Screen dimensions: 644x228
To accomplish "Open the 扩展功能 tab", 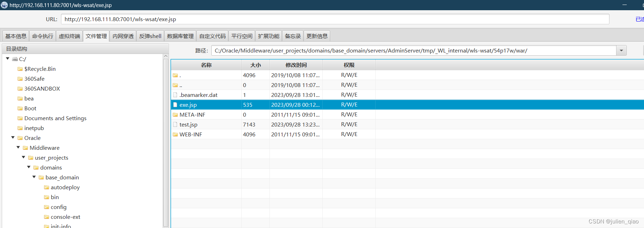I will [269, 36].
